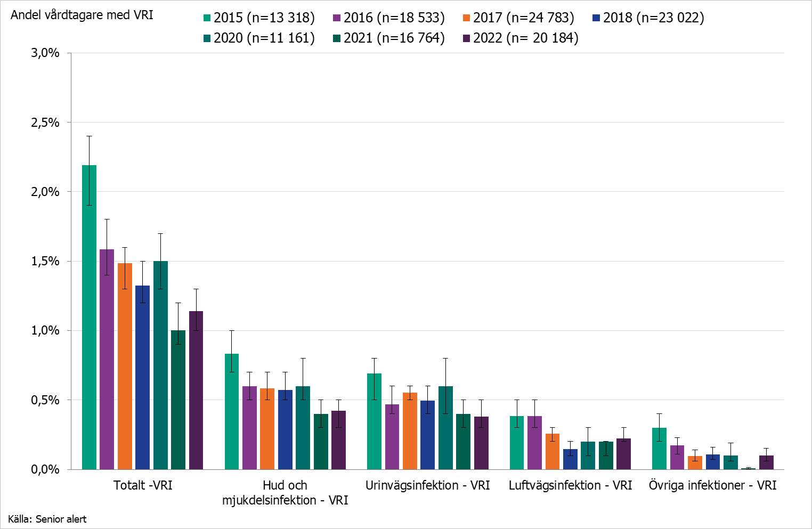The width and height of the screenshot is (812, 529).
Task: Click the '0,0%' y-axis label
Action: tap(45, 469)
